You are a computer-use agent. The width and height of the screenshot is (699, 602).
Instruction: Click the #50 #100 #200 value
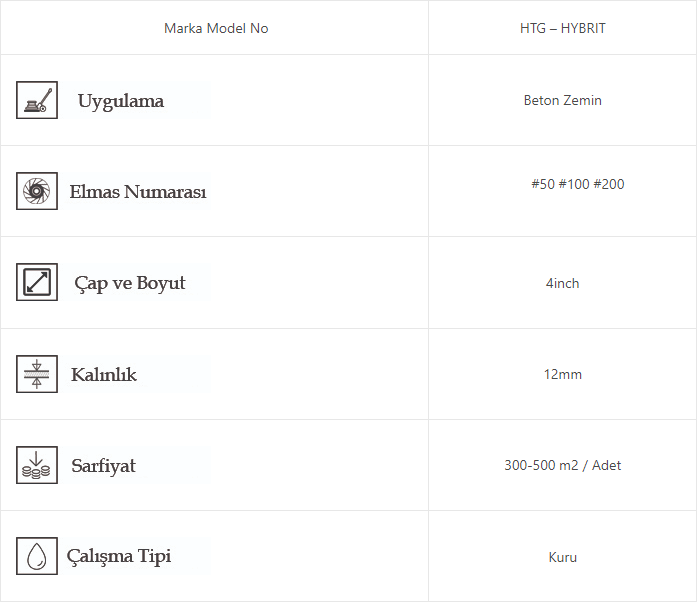pos(578,184)
